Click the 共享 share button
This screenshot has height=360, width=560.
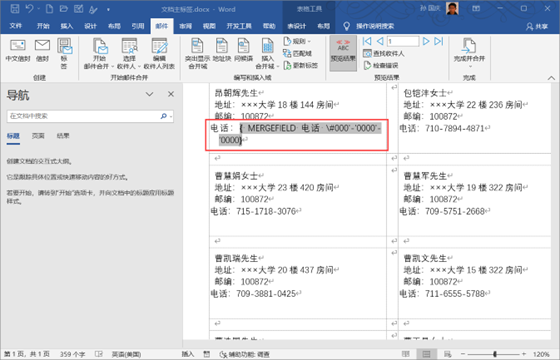click(x=537, y=26)
